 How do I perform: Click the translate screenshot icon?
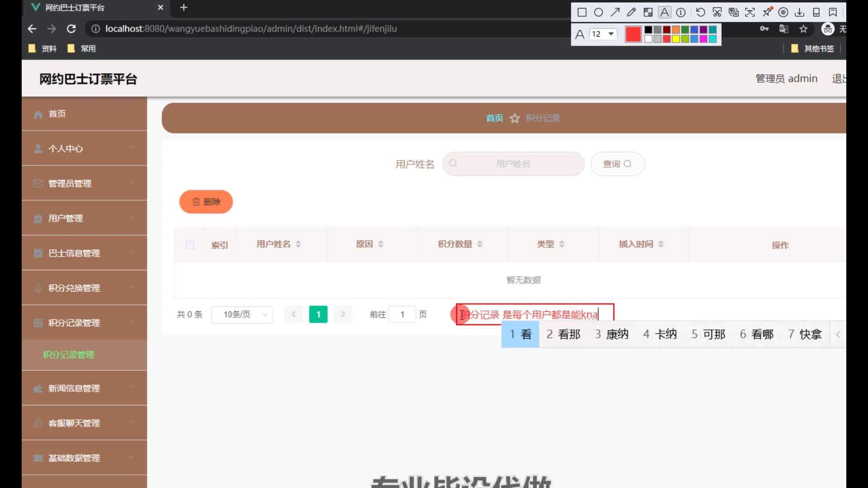[734, 12]
